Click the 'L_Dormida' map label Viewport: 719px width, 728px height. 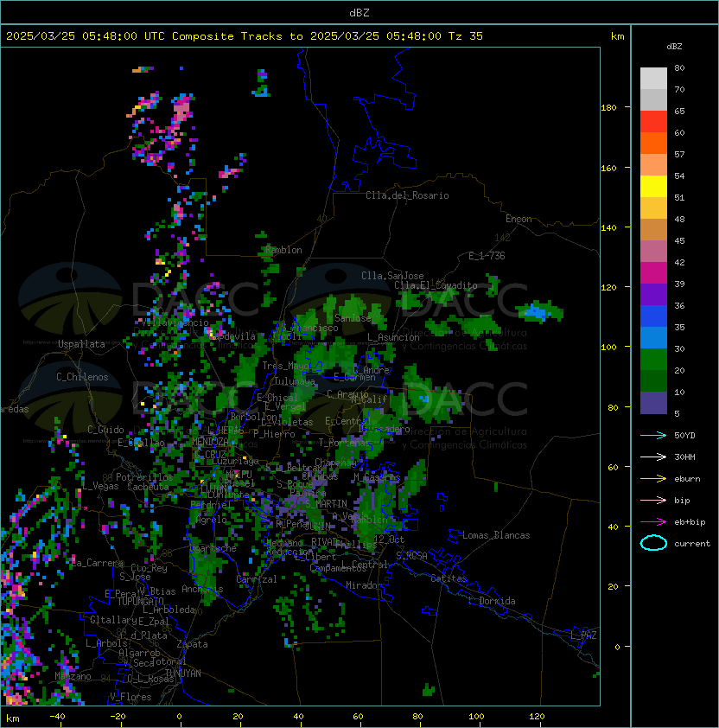coord(492,601)
